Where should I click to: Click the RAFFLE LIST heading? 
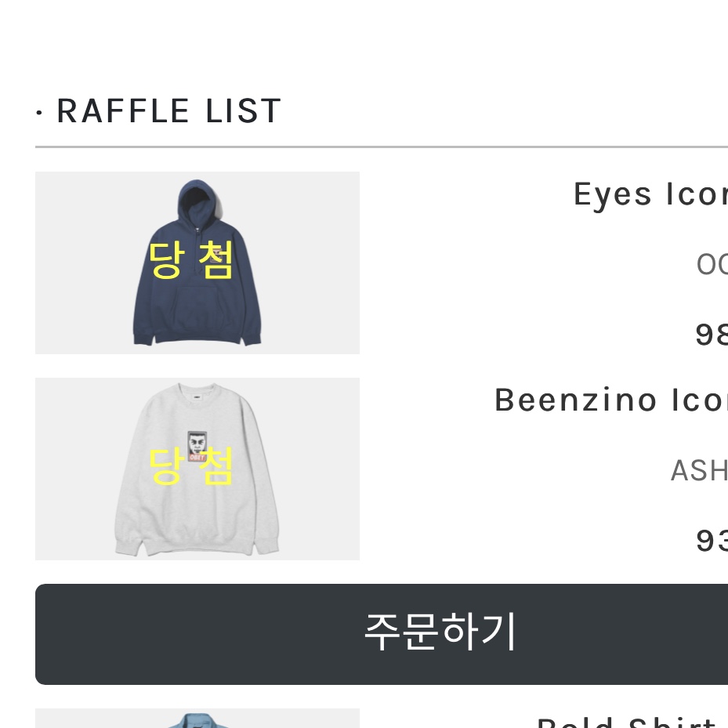click(168, 111)
